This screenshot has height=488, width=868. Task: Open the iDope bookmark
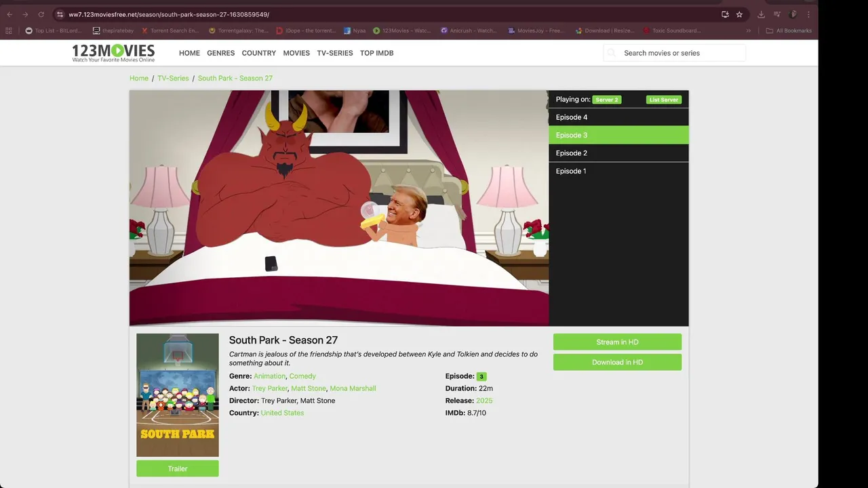[307, 30]
